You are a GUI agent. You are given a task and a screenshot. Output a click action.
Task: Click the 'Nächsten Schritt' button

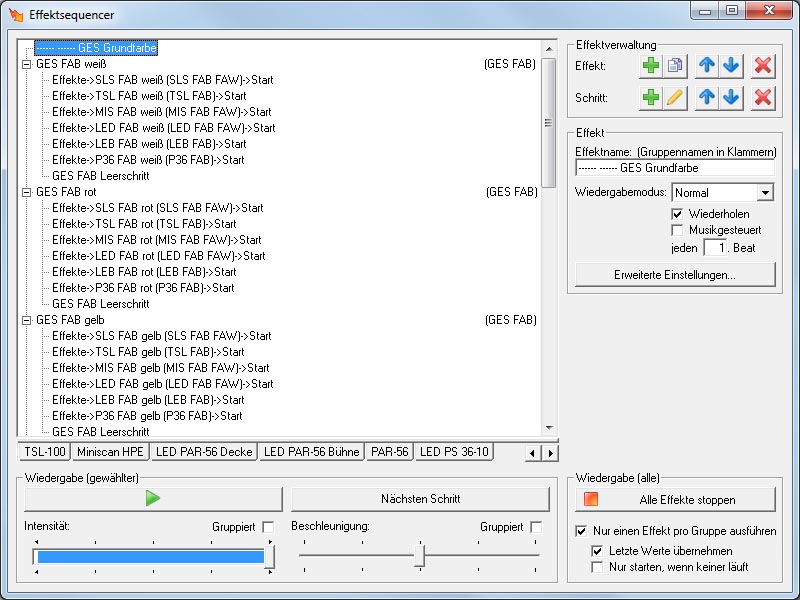pos(420,499)
